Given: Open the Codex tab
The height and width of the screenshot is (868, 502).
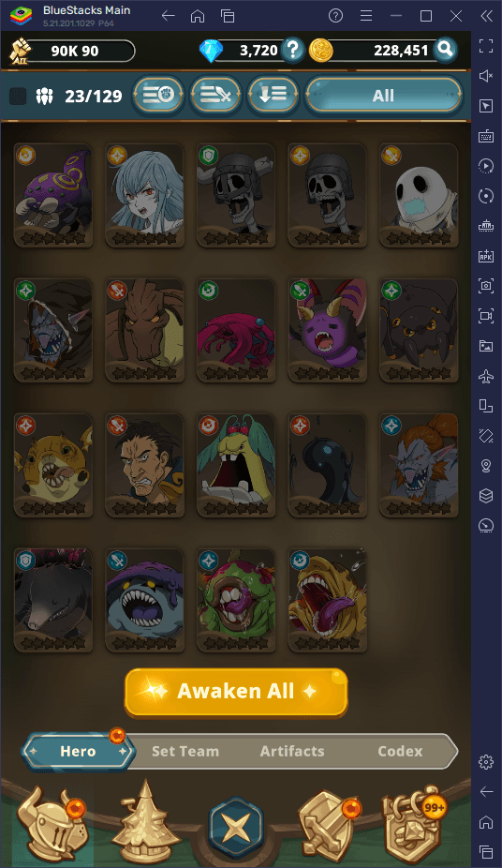Looking at the screenshot, I should click(x=400, y=751).
